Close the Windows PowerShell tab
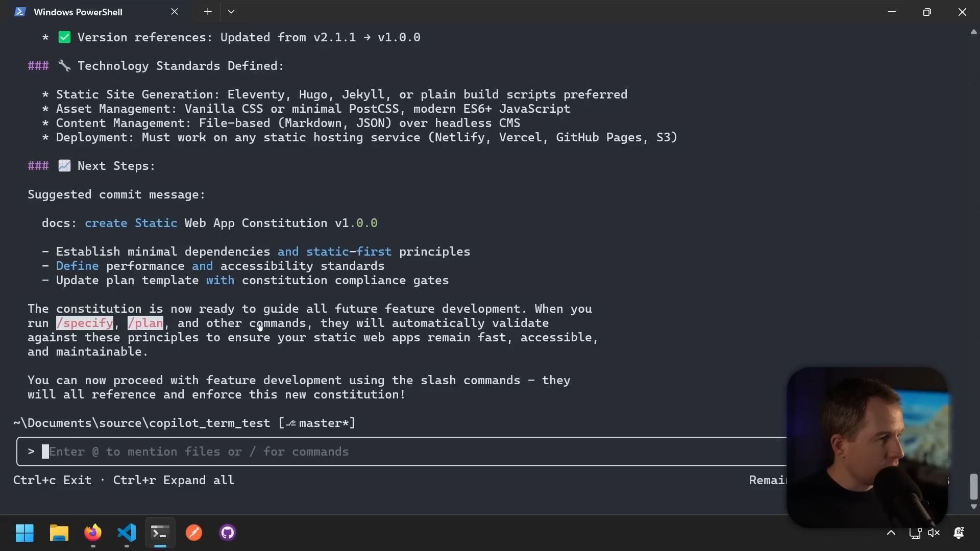This screenshot has height=551, width=980. [175, 12]
